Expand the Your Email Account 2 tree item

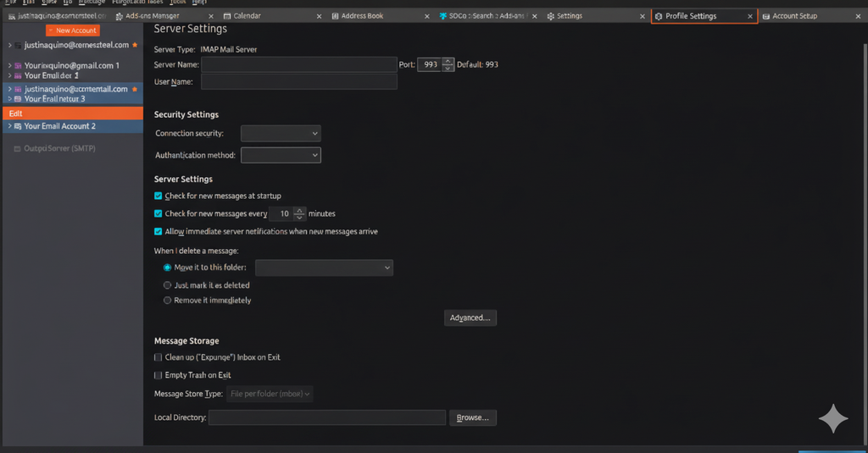pyautogui.click(x=8, y=126)
